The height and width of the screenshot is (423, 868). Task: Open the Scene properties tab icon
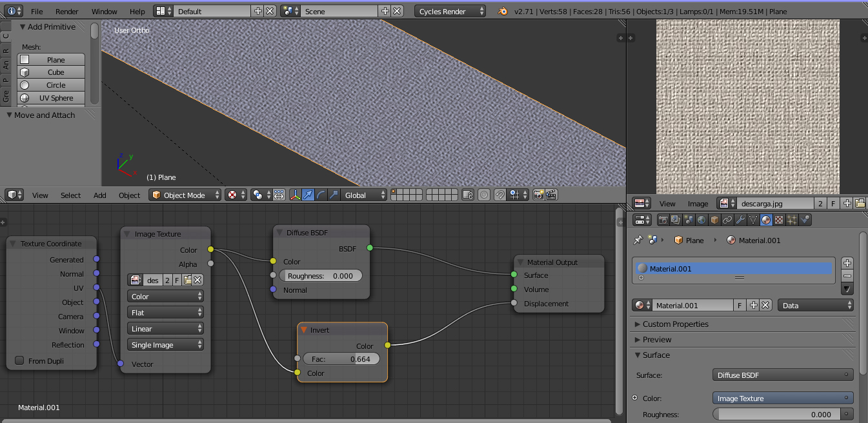pos(689,220)
